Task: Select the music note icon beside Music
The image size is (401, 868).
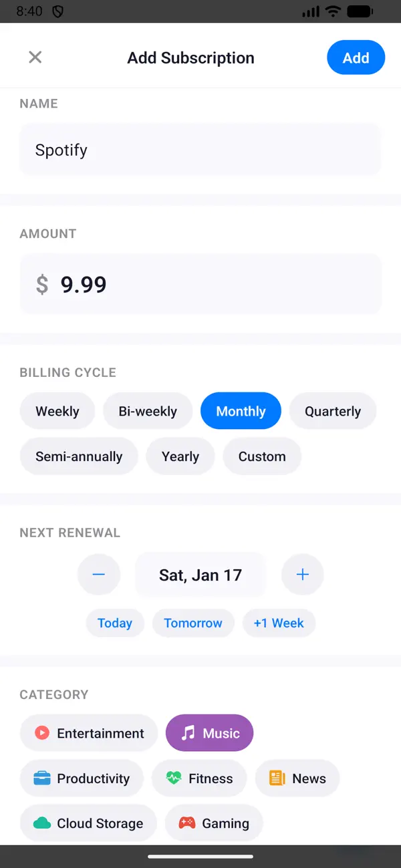Action: tap(188, 733)
